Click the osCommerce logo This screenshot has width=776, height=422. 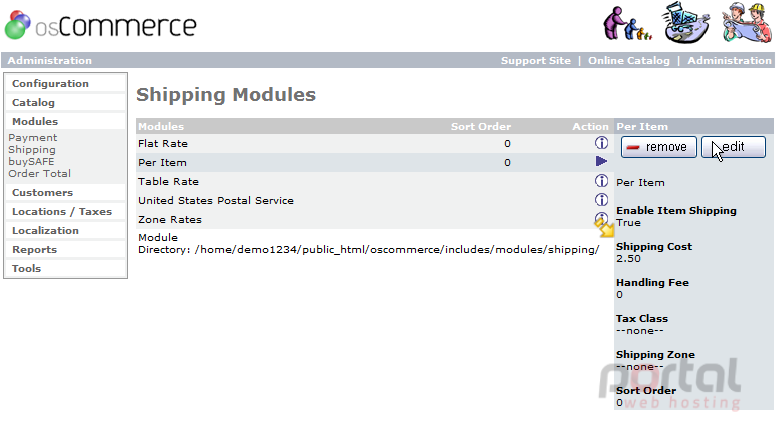point(101,25)
